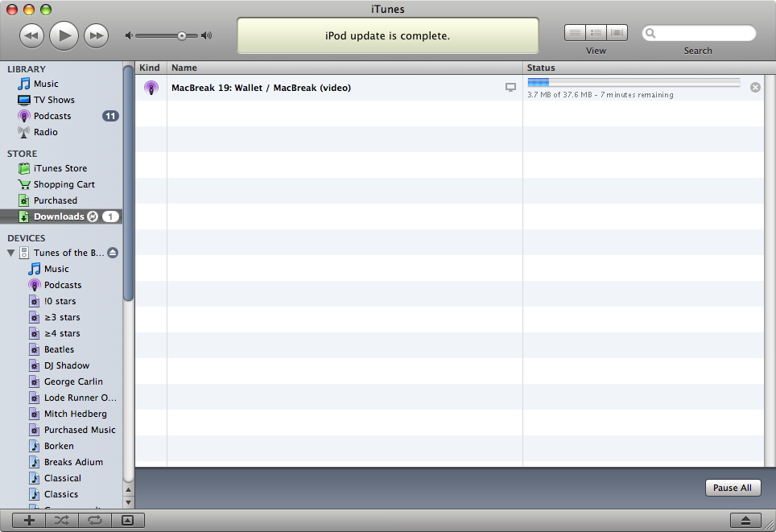Click sidebar scroll up arrow

(128, 490)
